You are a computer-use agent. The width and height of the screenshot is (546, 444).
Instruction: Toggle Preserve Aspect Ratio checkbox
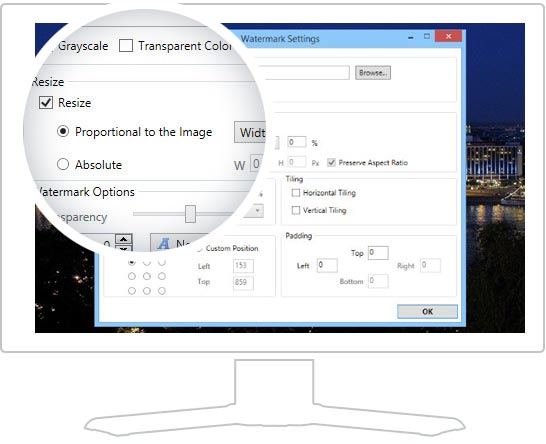(x=331, y=163)
